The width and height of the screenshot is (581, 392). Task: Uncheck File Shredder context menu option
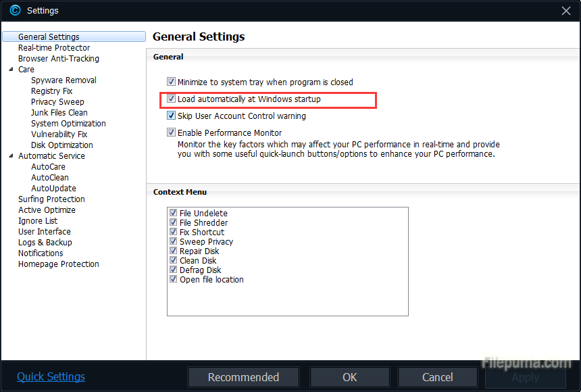(x=174, y=223)
